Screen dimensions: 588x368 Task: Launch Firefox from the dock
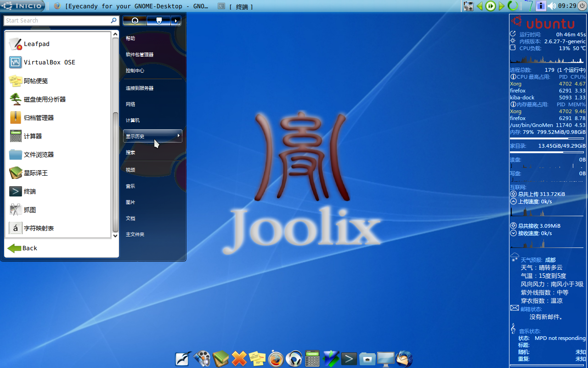(276, 359)
